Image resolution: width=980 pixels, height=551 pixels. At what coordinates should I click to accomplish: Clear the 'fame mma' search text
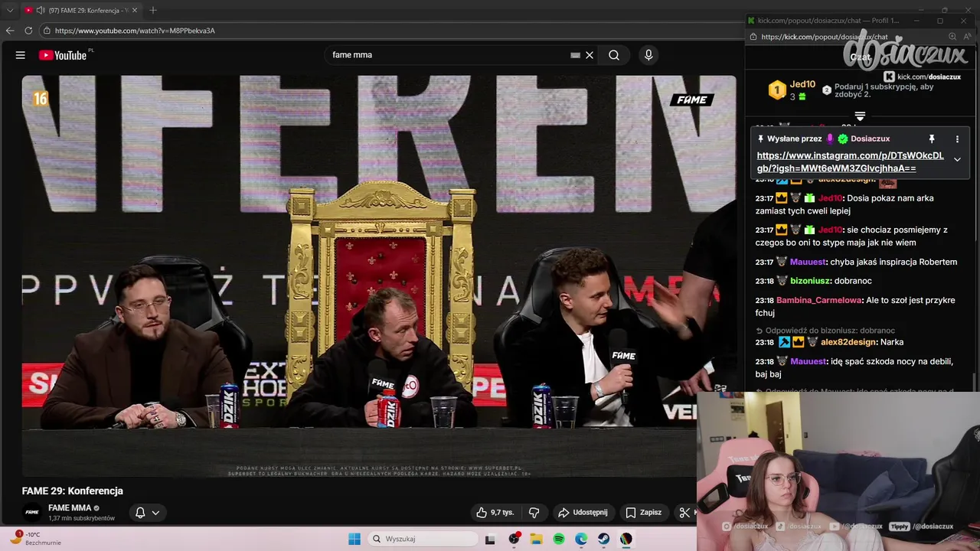pos(590,55)
